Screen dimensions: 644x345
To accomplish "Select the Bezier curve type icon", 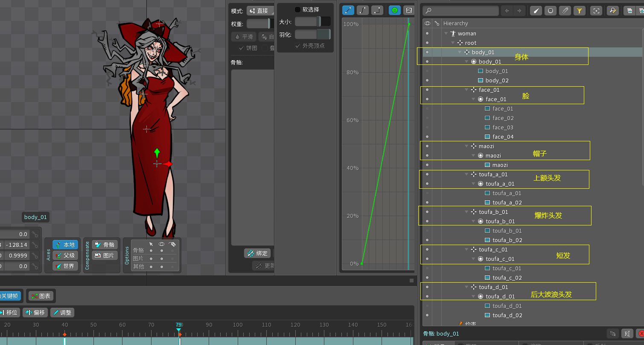I will 362,10.
